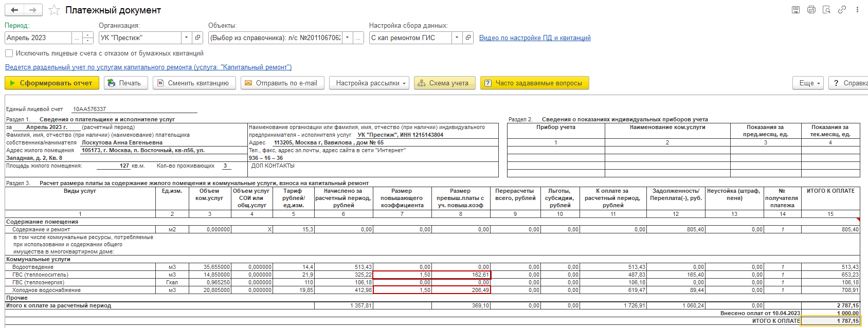868x328 pixels.
Task: Click the Организация field УК "Престиж"
Action: 140,38
